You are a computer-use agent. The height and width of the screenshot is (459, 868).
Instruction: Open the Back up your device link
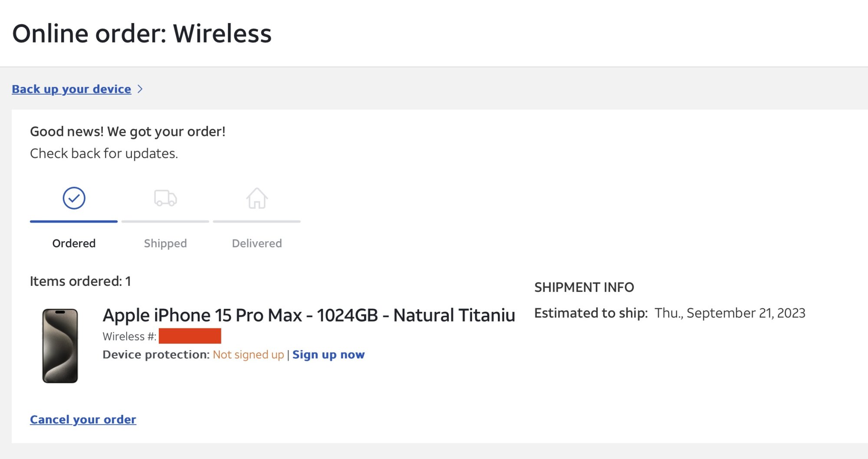tap(71, 89)
